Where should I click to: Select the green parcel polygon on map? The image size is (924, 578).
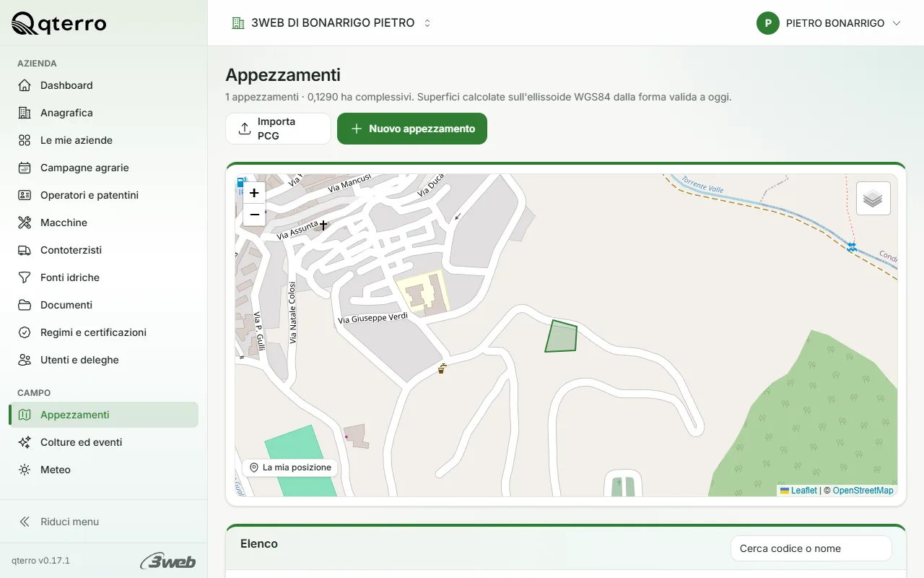click(561, 337)
